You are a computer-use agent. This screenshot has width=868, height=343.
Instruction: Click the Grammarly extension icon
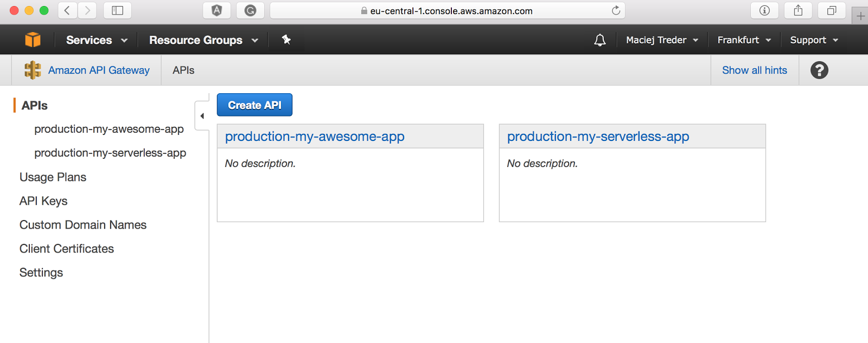(x=250, y=10)
